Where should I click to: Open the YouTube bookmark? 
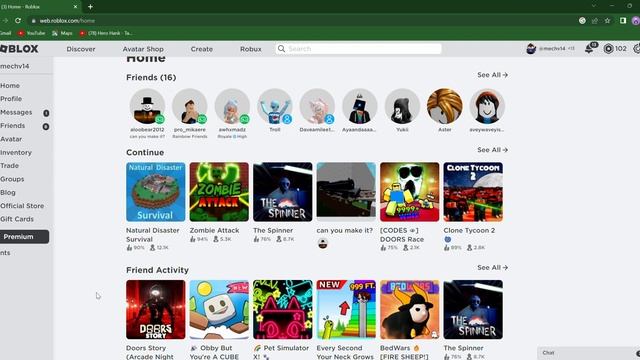(x=31, y=33)
